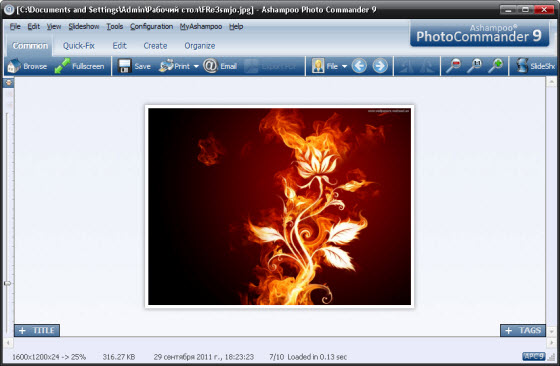Click the horizontal scrollbar left arrow

8,343
